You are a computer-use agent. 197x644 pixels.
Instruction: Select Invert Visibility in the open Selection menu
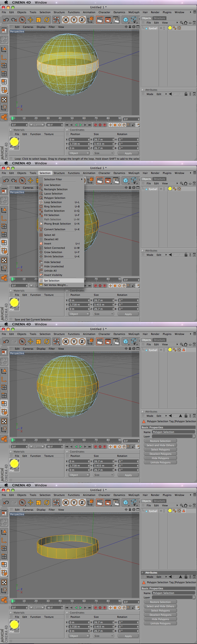coord(53,275)
